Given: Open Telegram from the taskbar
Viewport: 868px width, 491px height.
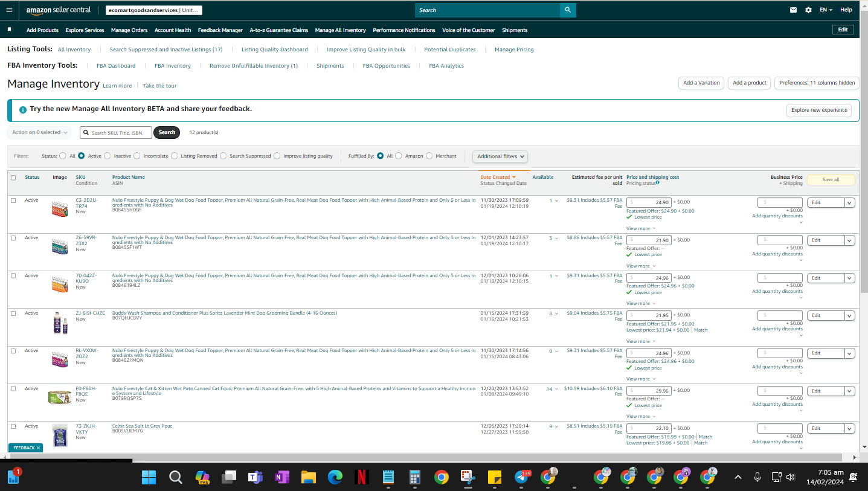Looking at the screenshot, I should coord(521,478).
